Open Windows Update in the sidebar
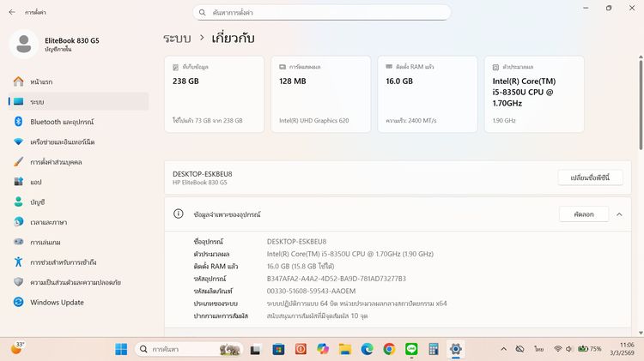The height and width of the screenshot is (361, 644). (x=78, y=303)
